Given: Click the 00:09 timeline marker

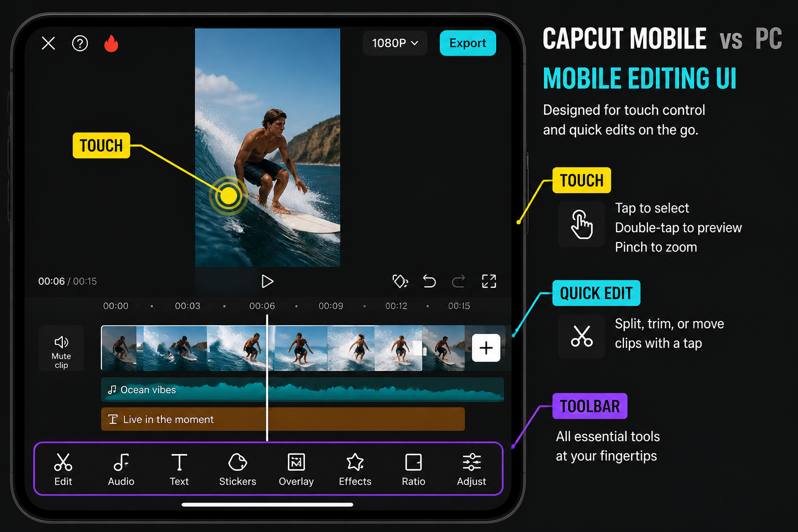Looking at the screenshot, I should (331, 306).
